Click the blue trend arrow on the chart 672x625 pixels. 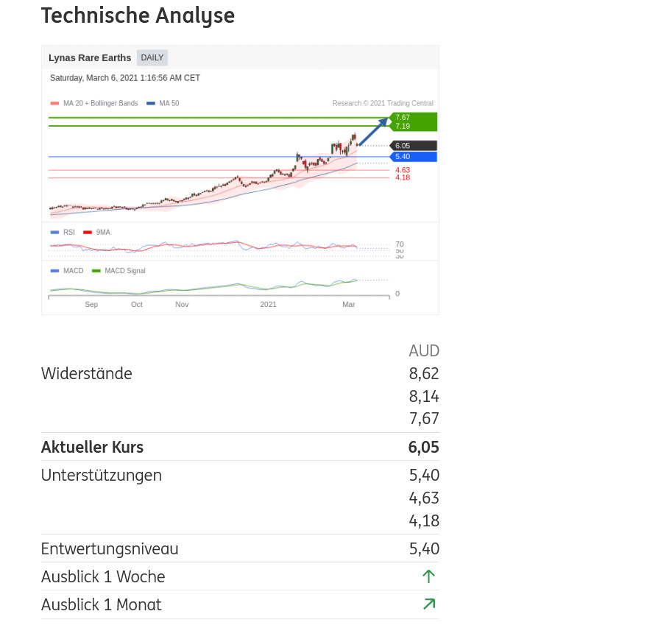(x=372, y=133)
